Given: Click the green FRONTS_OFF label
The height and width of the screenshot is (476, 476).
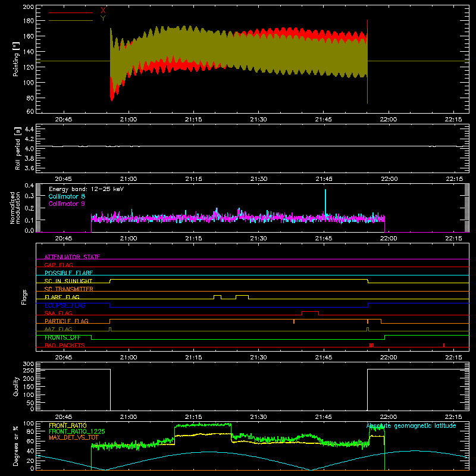Looking at the screenshot, I should (x=62, y=337).
